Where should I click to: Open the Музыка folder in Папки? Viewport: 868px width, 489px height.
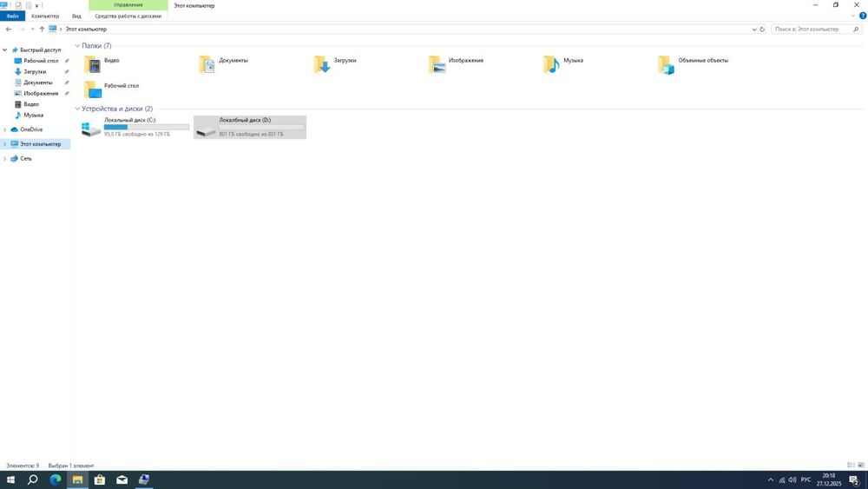[563, 64]
